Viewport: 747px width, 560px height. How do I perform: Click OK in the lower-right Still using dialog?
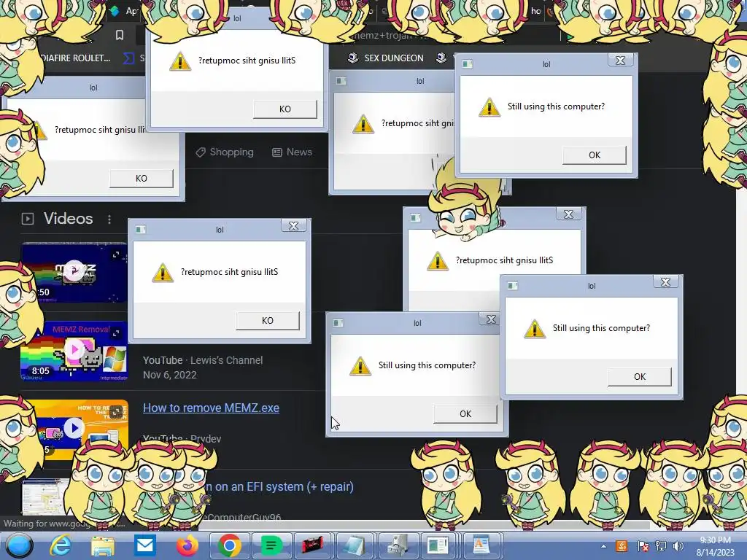click(640, 377)
